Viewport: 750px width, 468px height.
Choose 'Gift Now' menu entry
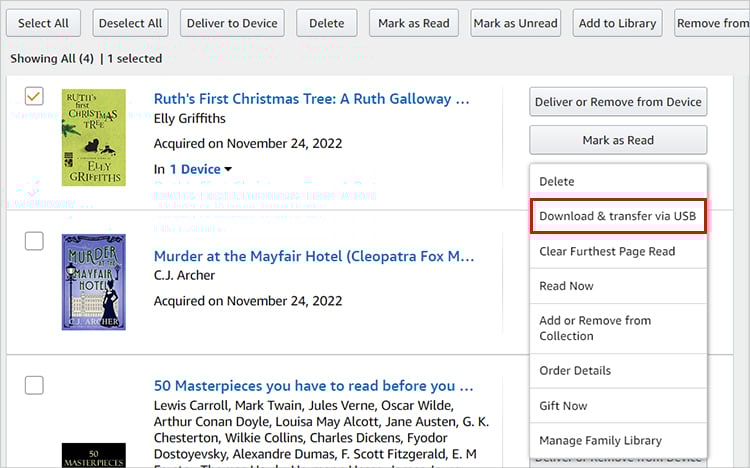[x=563, y=406]
